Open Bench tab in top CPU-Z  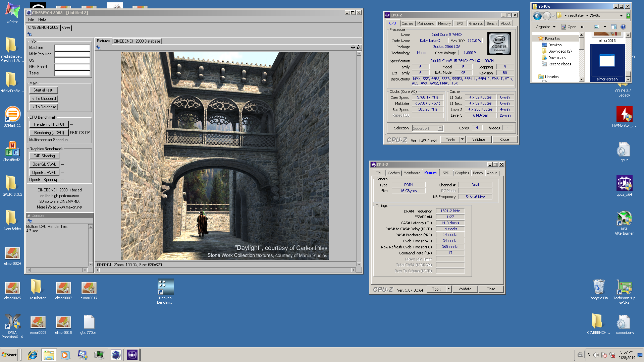(x=491, y=23)
